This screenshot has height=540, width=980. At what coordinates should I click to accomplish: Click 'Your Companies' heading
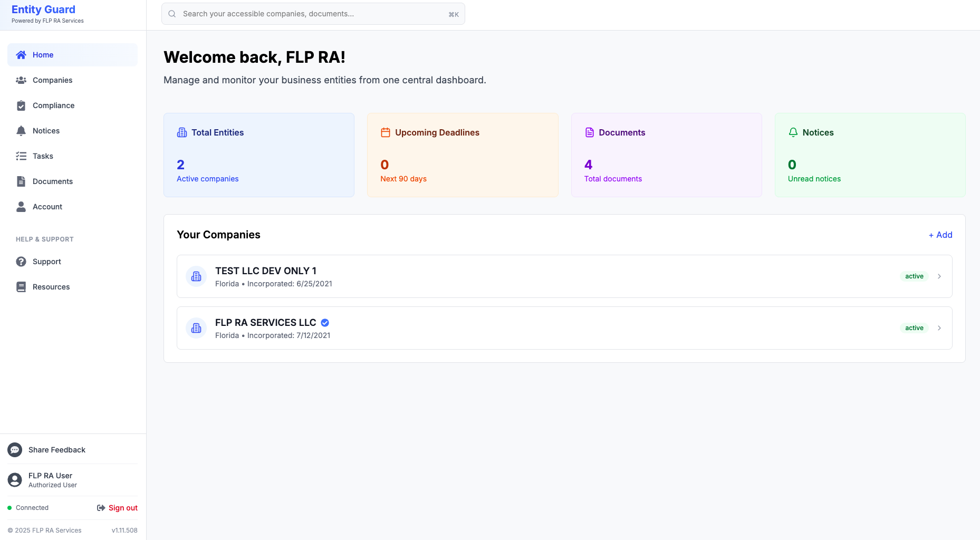(x=218, y=235)
